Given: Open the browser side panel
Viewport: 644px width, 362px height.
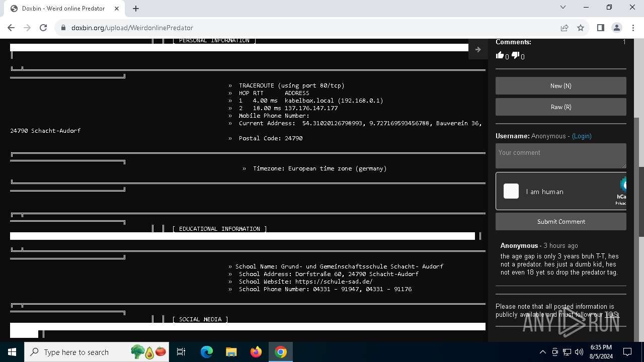Looking at the screenshot, I should [x=601, y=28].
